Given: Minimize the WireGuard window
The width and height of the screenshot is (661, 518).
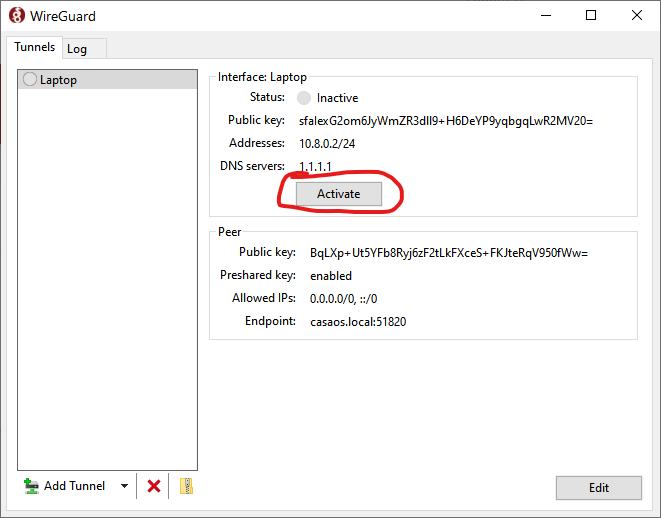Looking at the screenshot, I should [x=545, y=16].
